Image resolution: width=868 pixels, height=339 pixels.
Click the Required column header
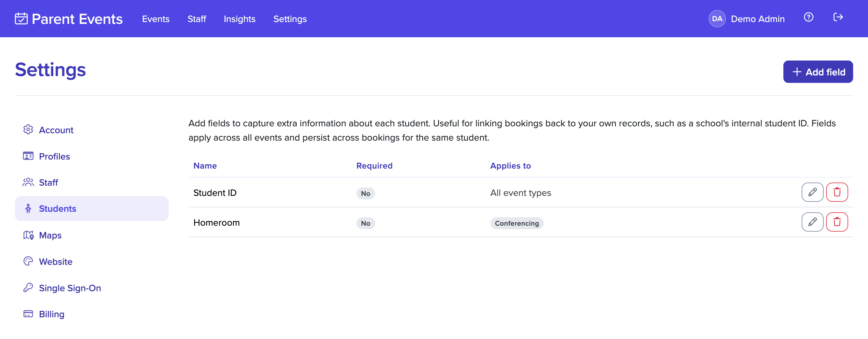coord(374,166)
